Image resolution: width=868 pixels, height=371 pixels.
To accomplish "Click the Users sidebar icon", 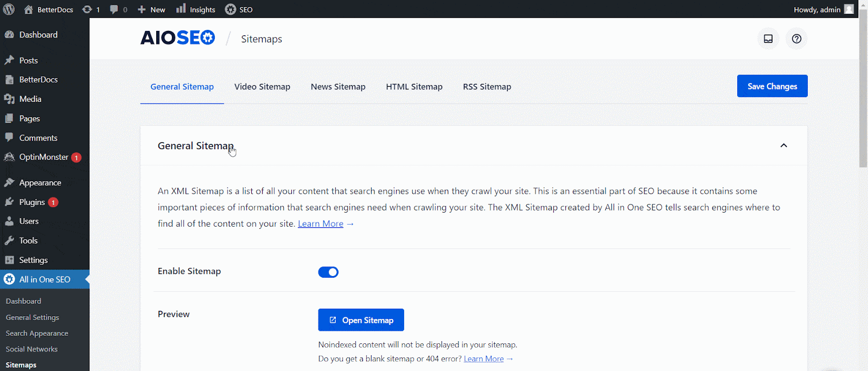I will pyautogui.click(x=9, y=221).
